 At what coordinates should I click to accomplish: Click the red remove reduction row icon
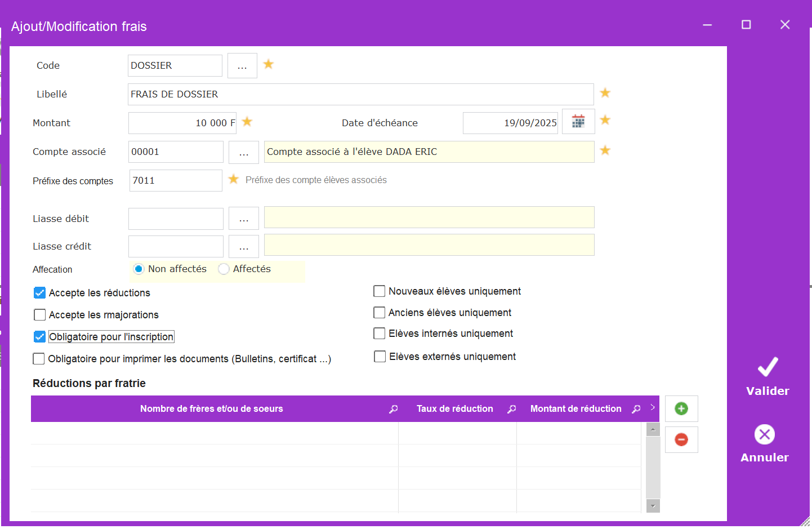(681, 439)
